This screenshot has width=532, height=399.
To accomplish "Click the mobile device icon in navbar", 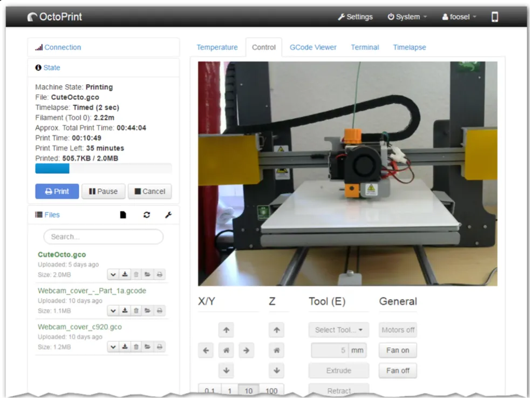I will [494, 17].
